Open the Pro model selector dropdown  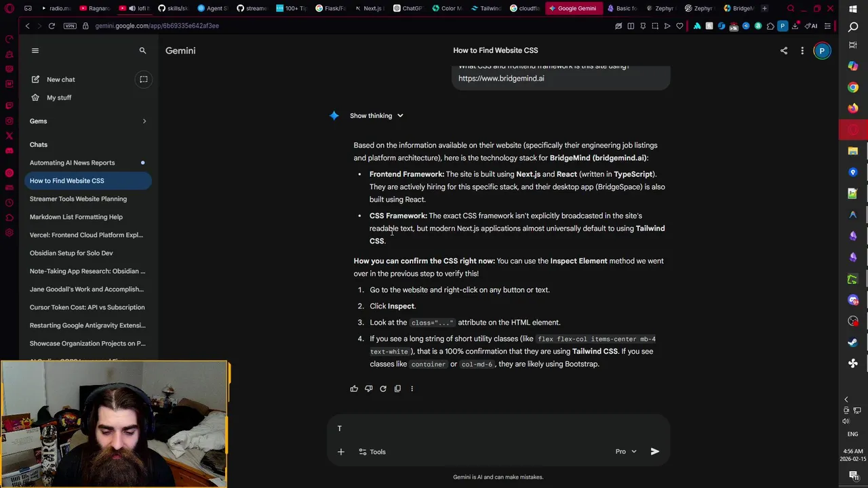[626, 452]
